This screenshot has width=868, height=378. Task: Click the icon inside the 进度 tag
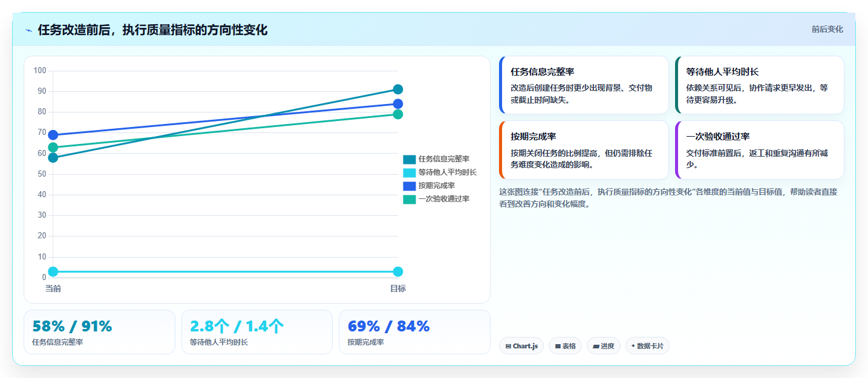596,347
